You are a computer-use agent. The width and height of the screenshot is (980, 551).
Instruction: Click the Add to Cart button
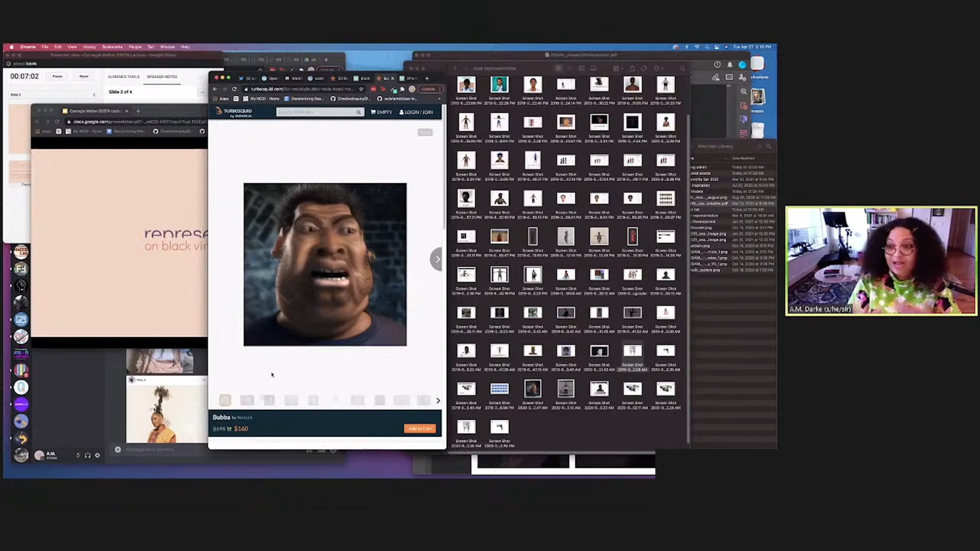pos(419,429)
